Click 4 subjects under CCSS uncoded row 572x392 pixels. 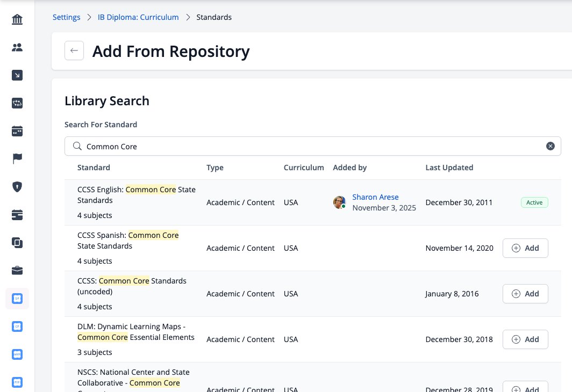[x=95, y=307]
